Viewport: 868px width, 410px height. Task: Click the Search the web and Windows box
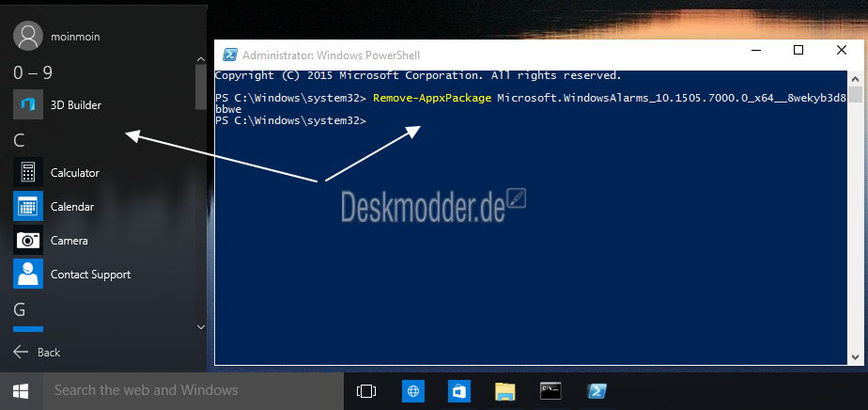194,391
